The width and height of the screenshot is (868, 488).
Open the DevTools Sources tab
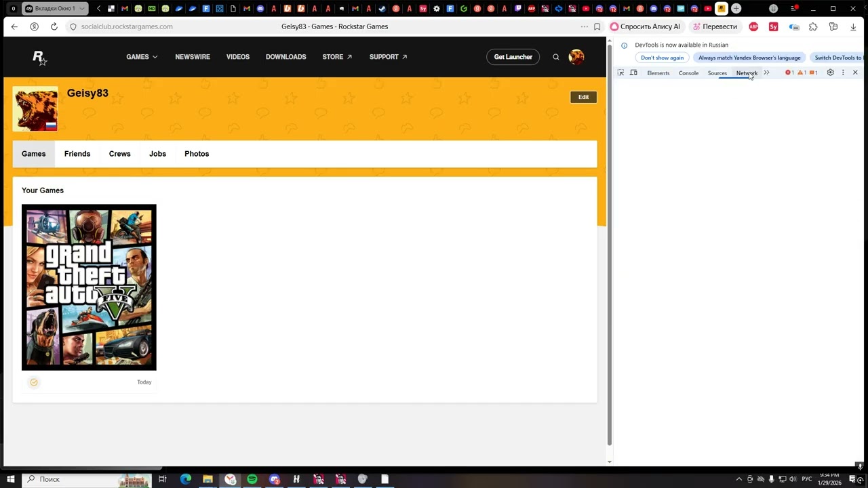[717, 73]
